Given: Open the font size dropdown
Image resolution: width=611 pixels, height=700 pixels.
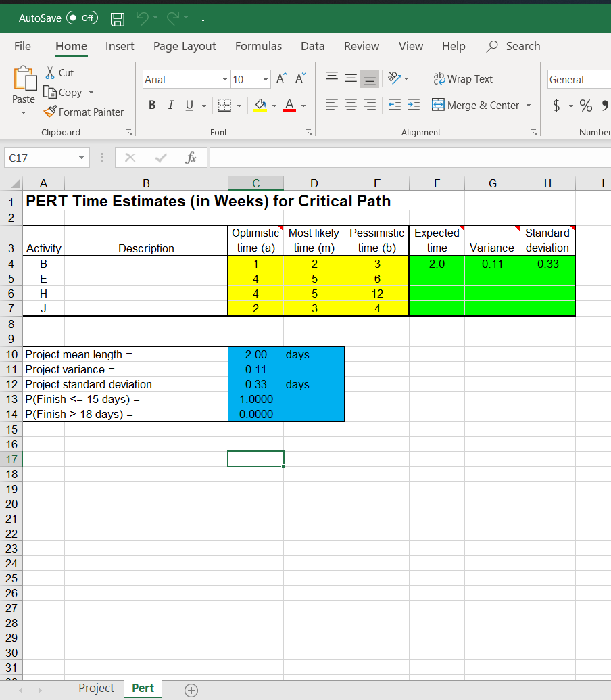Looking at the screenshot, I should tap(263, 78).
